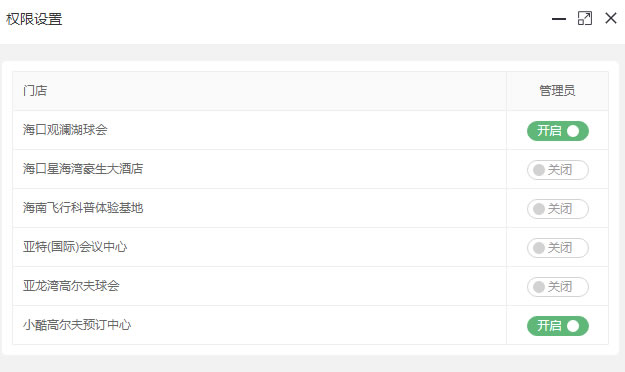The height and width of the screenshot is (372, 625).
Task: Turn off 小酷高尔夫预订中心 admin toggle
Action: [x=558, y=326]
